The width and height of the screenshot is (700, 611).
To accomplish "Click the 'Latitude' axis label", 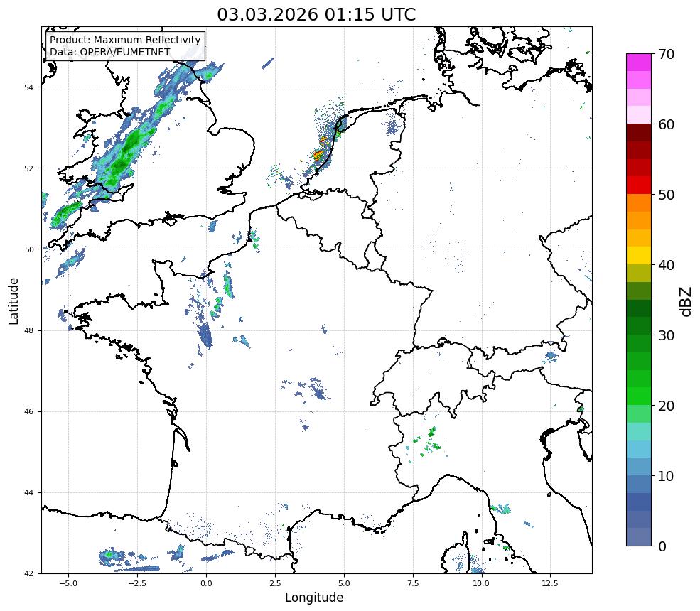I will click(x=14, y=301).
